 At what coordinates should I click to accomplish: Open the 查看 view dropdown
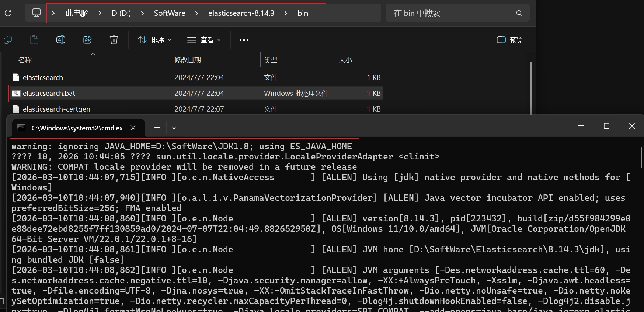click(x=204, y=40)
